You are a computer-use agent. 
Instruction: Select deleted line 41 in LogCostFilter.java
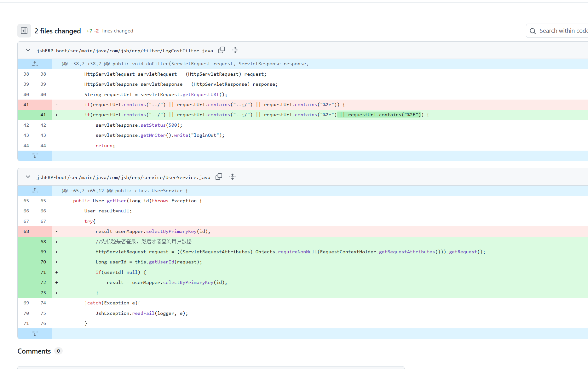tap(26, 105)
